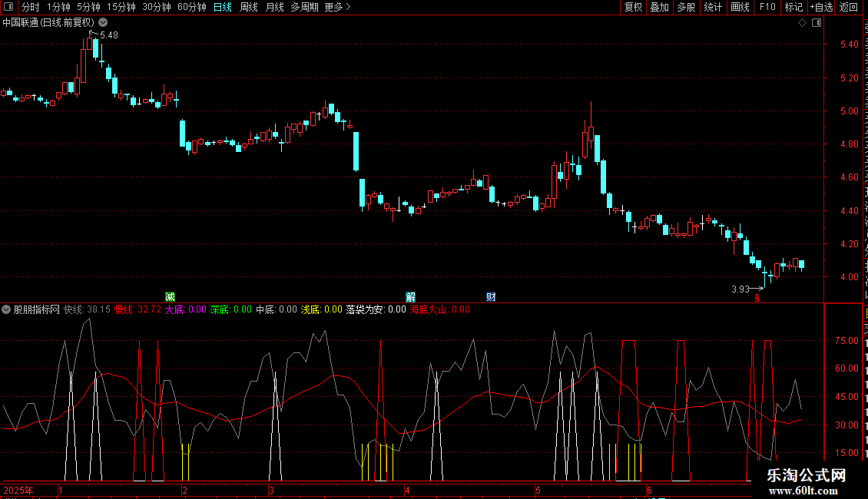Select the 15分钟 period
The height and width of the screenshot is (499, 868).
121,7
